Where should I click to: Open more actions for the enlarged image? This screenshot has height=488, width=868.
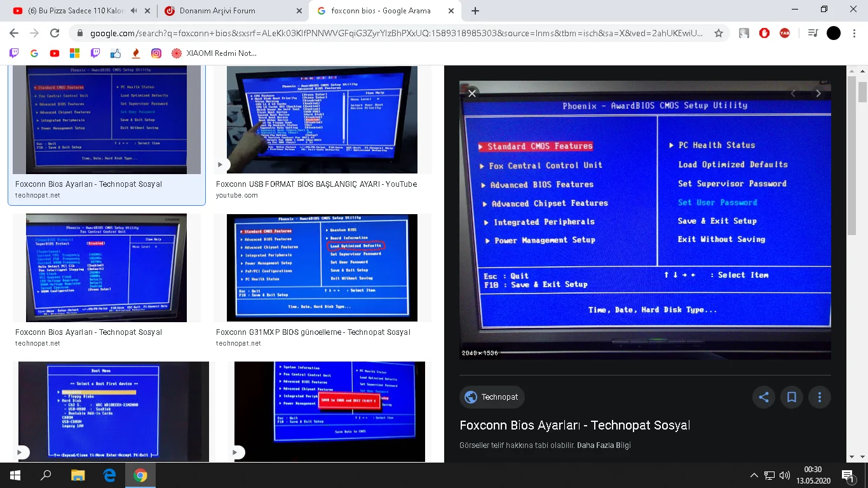coord(819,396)
